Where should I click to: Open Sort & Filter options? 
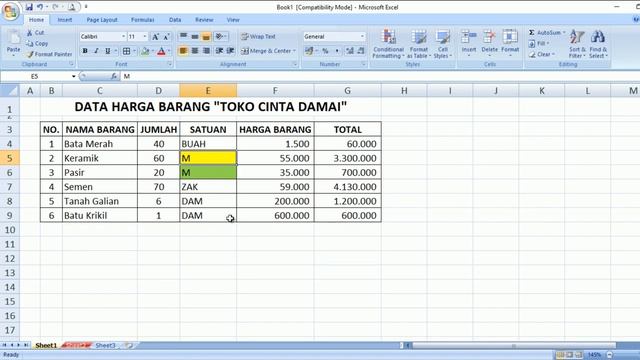pos(577,44)
